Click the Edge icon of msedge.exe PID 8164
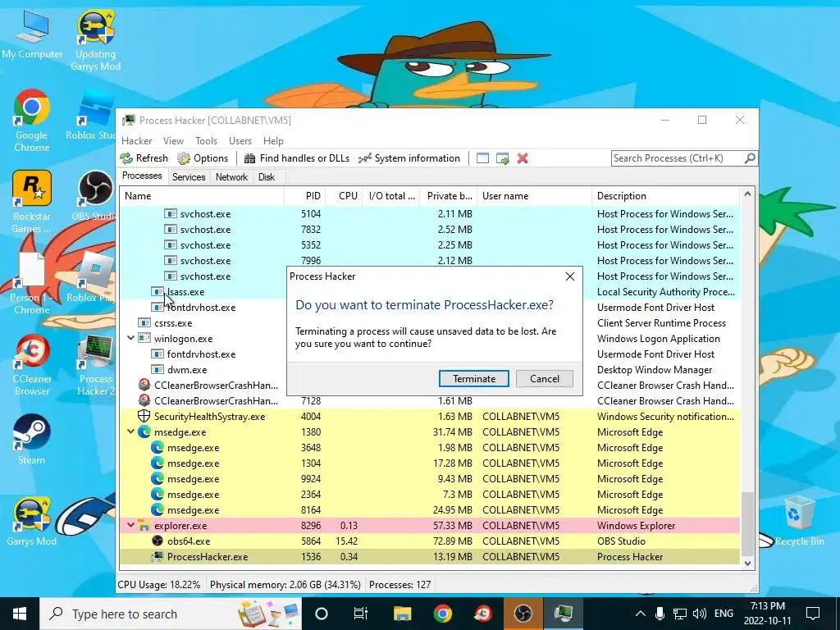The width and height of the screenshot is (840, 630). coord(157,510)
